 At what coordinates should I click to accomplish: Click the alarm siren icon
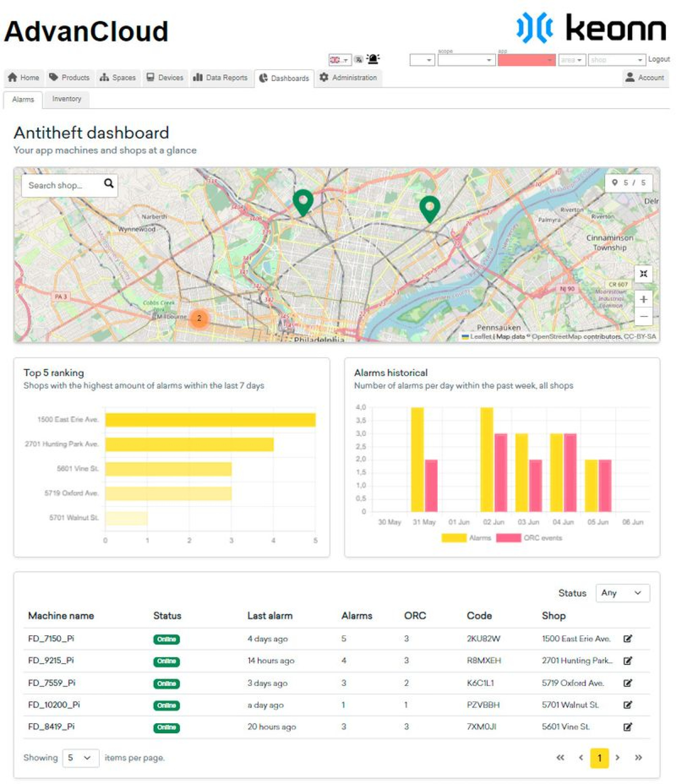pyautogui.click(x=373, y=59)
